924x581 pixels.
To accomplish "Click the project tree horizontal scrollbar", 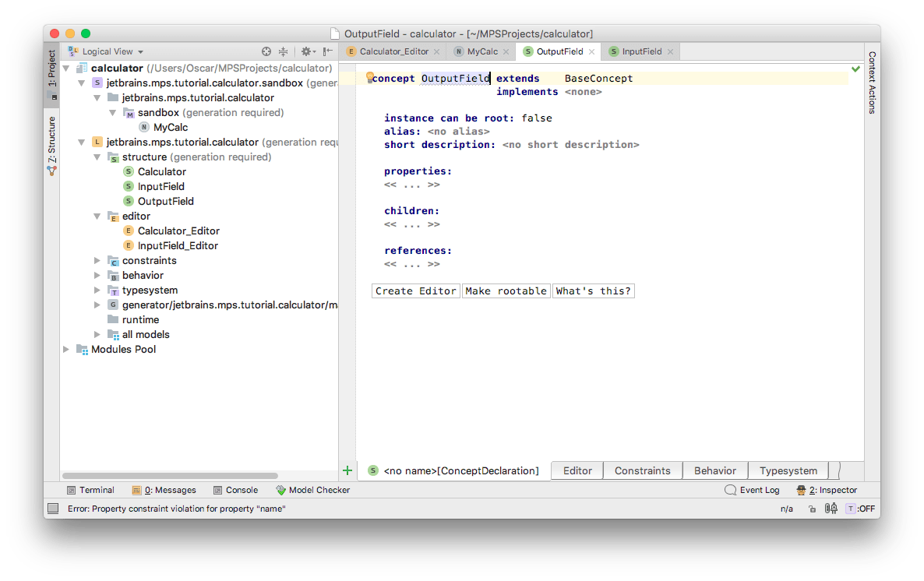I will click(170, 475).
